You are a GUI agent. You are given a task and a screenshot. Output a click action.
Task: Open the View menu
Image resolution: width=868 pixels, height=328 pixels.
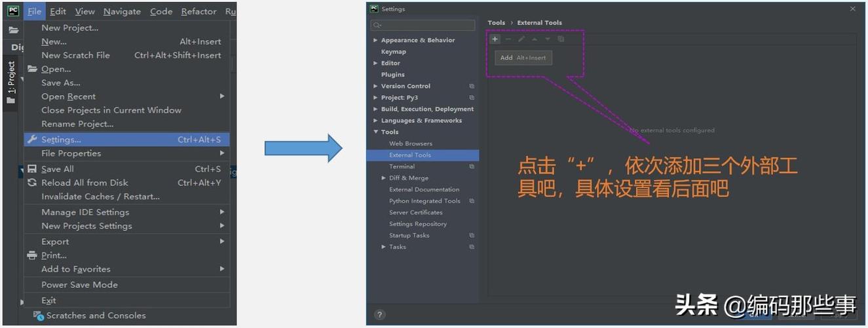click(85, 11)
